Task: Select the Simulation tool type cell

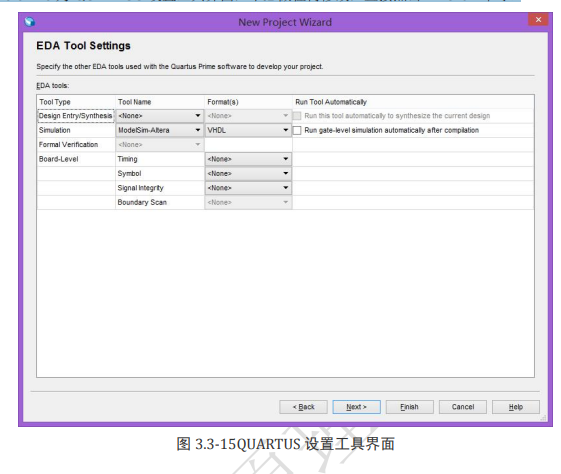Action: [x=75, y=130]
